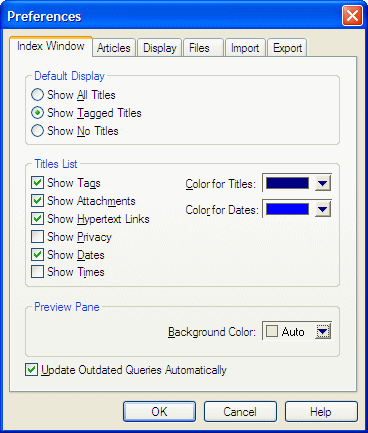
Task: Click the dark navy Titles color swatch
Action: point(287,183)
